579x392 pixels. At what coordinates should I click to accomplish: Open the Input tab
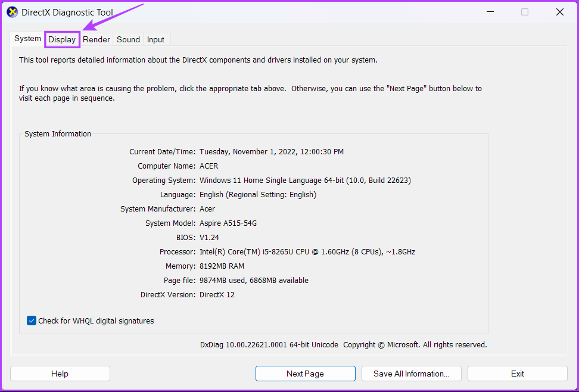(155, 39)
